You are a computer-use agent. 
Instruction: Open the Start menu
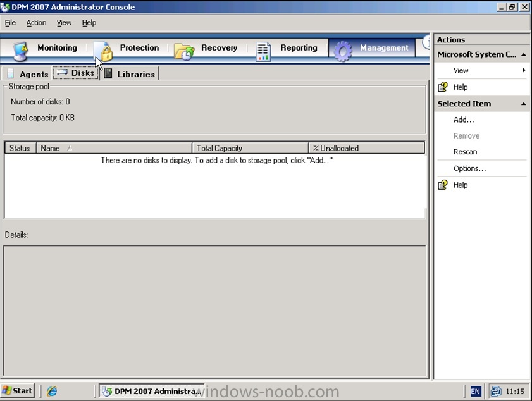[17, 391]
